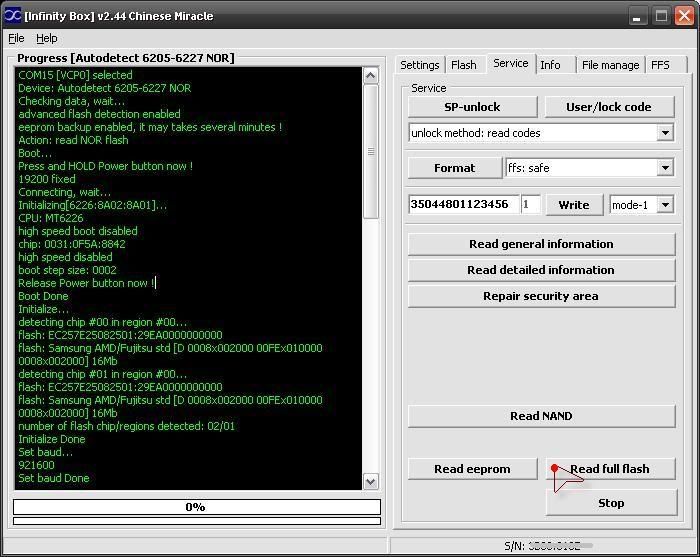Screen dimensions: 700x557
Task: Click the SP-unlock button
Action: coord(472,107)
